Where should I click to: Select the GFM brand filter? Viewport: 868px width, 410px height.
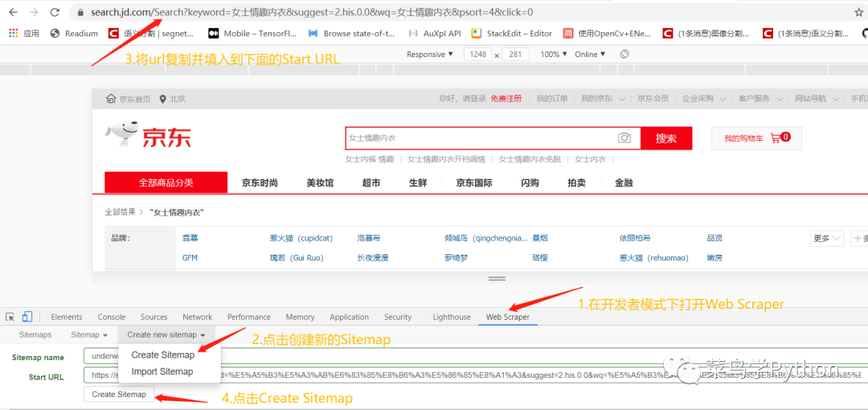[x=190, y=257]
